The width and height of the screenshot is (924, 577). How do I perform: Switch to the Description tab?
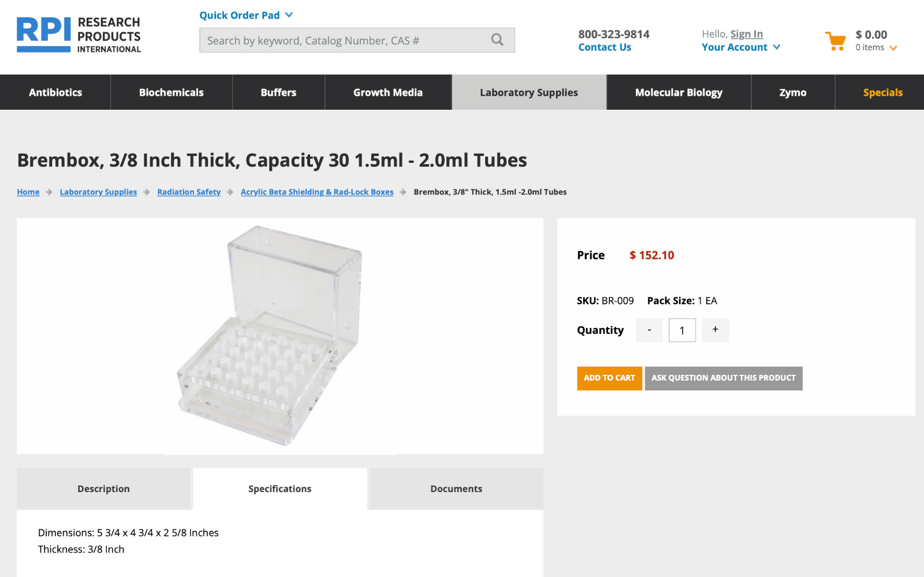coord(104,489)
